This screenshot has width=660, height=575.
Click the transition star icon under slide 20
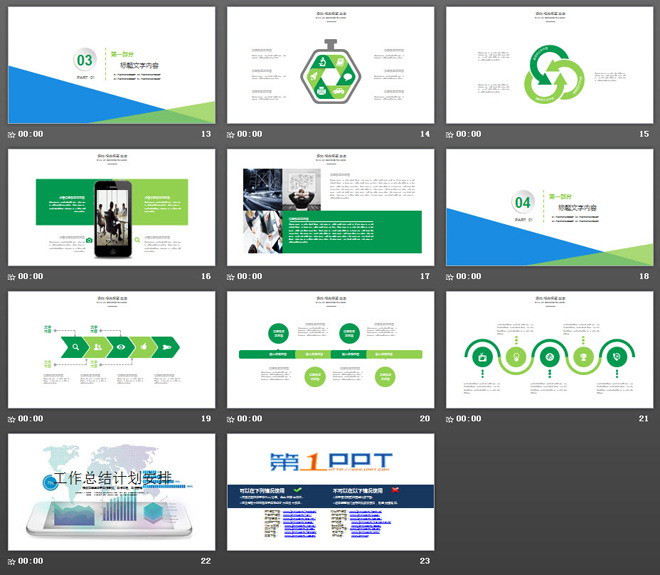click(x=231, y=419)
